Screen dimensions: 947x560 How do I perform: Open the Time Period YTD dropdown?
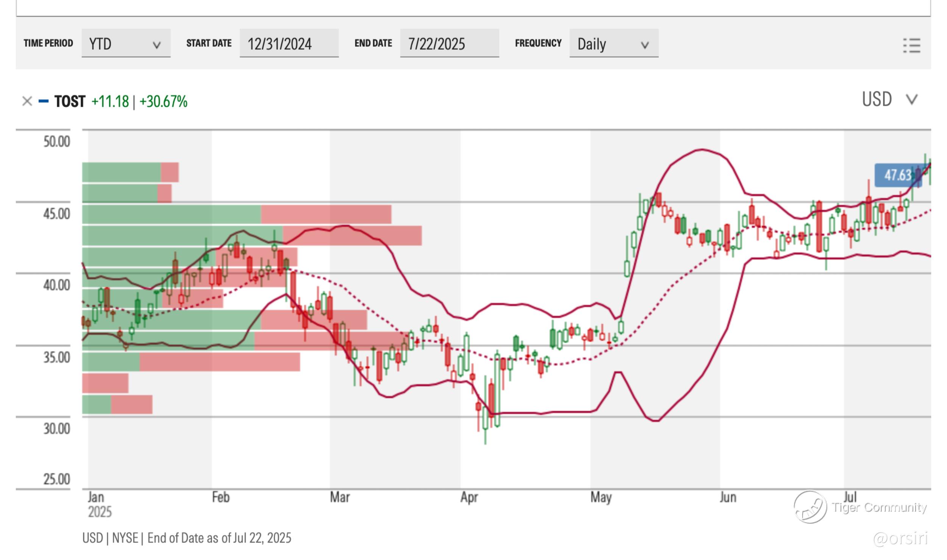coord(126,44)
